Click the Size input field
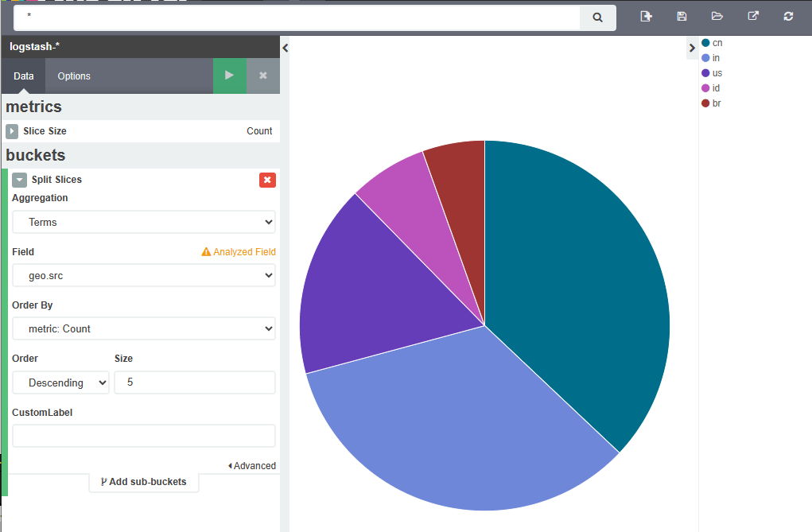The image size is (812, 532). coord(195,382)
